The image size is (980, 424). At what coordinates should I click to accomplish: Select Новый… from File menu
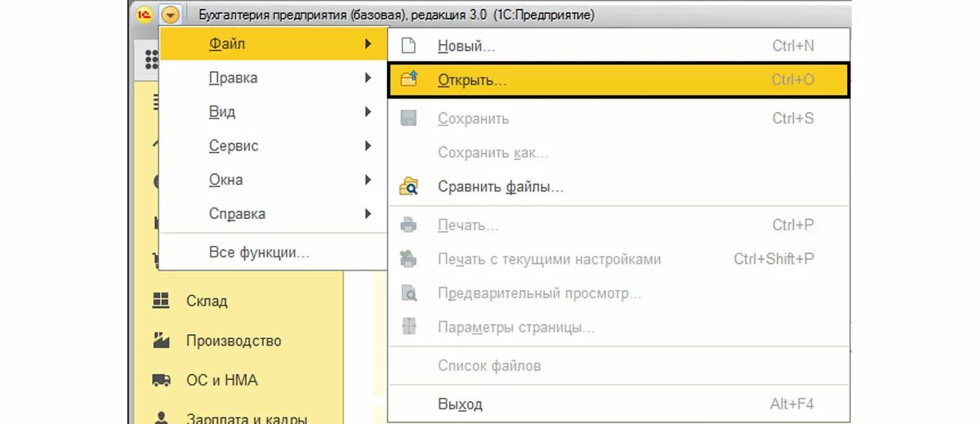[x=466, y=47]
